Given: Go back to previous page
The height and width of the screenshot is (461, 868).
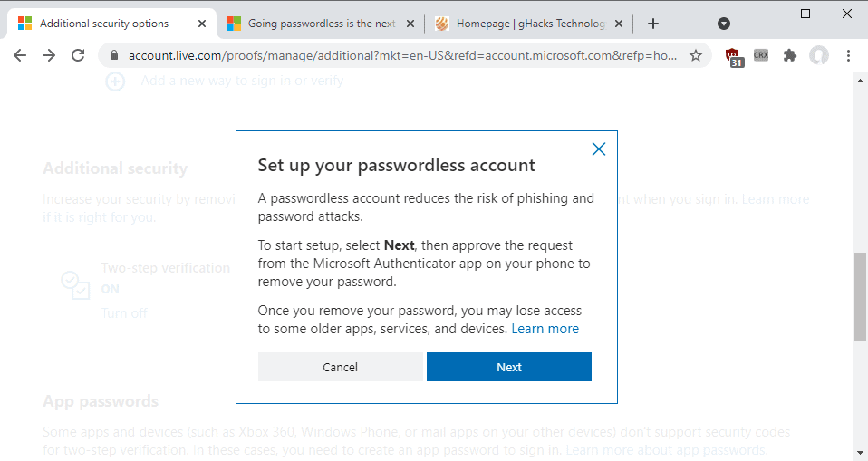Looking at the screenshot, I should coord(20,56).
